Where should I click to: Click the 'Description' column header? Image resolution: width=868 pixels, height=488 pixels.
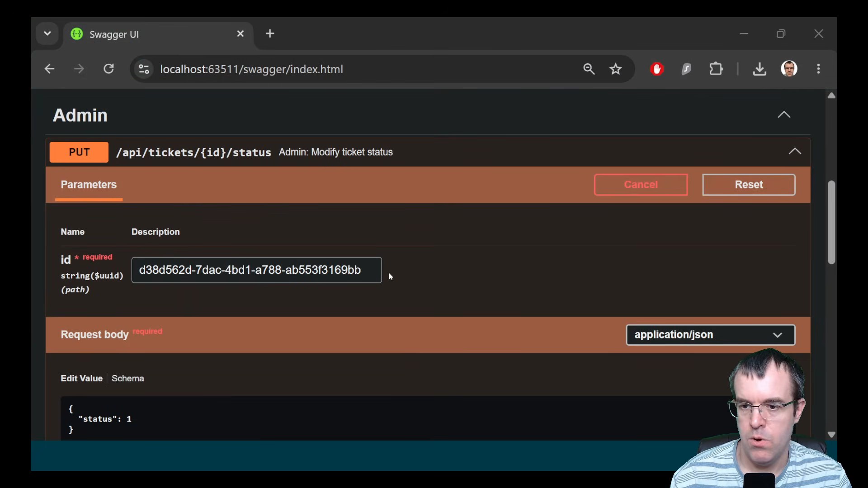tap(156, 232)
